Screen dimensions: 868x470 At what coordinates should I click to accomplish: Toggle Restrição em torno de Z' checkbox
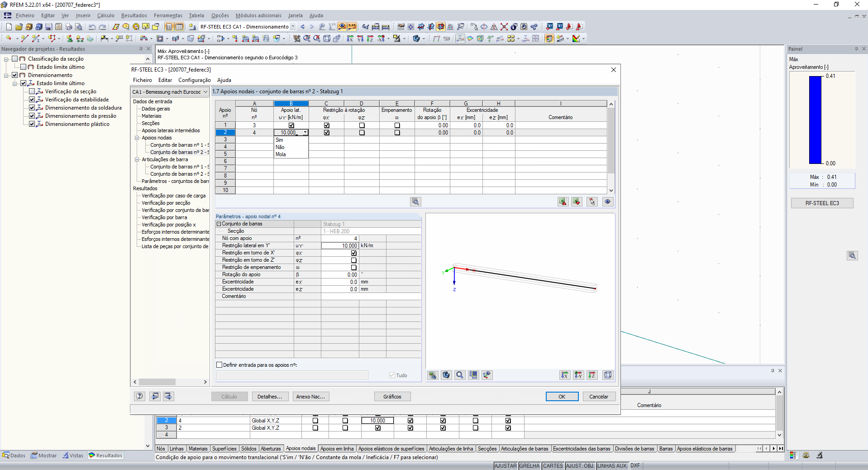[354, 260]
